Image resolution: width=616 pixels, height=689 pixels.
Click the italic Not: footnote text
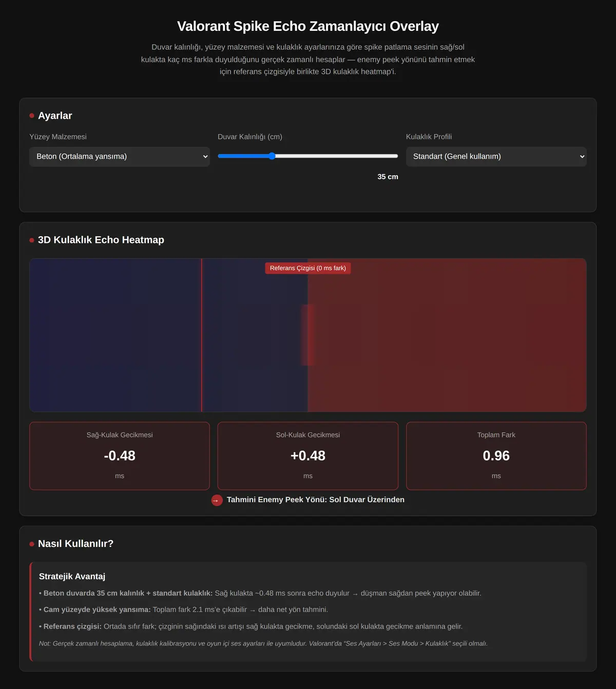pos(263,643)
